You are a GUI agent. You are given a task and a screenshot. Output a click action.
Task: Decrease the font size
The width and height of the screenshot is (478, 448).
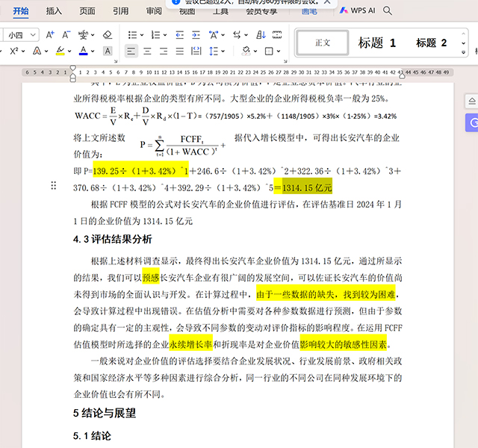(x=66, y=35)
